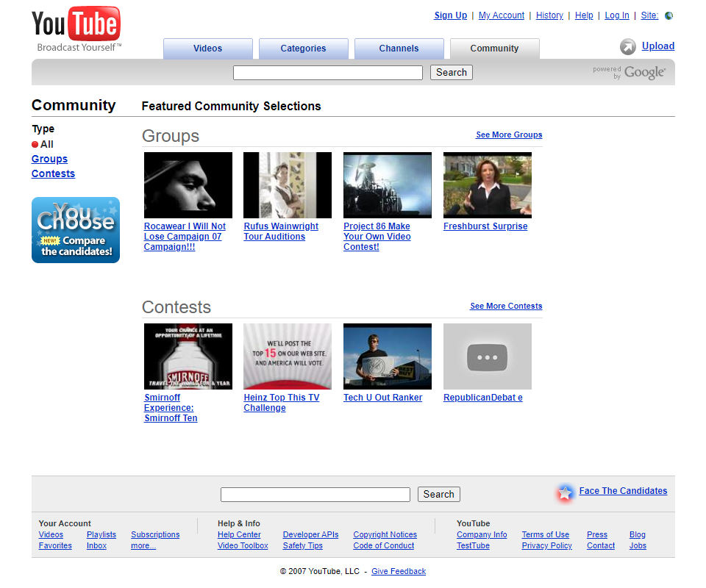Open footer Safety Tips link
This screenshot has height=588, width=706.
(x=302, y=545)
